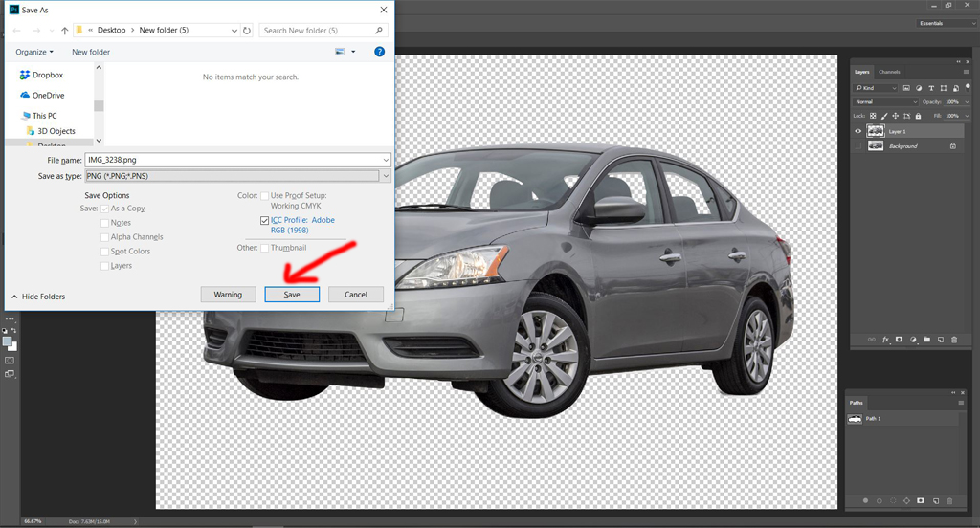Toggle Alpha Channels checkbox
Image resolution: width=980 pixels, height=528 pixels.
[105, 237]
